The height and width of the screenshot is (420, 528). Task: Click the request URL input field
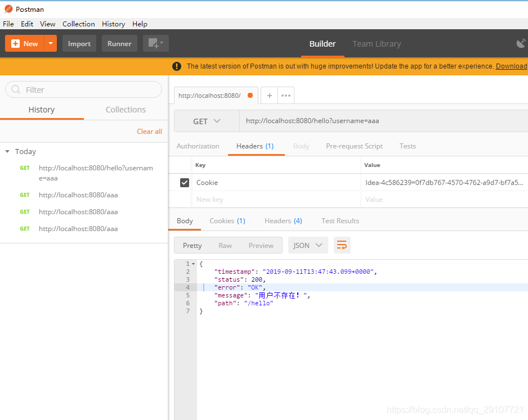pyautogui.click(x=383, y=121)
